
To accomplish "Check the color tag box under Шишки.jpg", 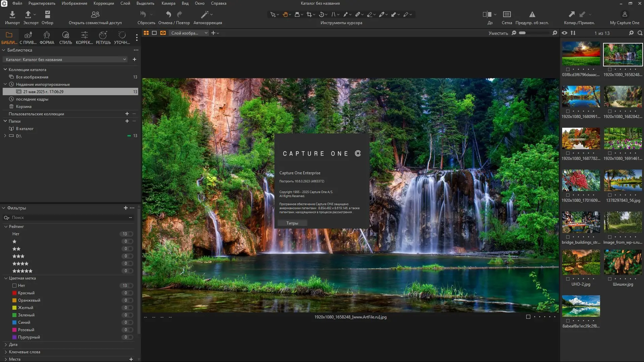I will click(610, 279).
